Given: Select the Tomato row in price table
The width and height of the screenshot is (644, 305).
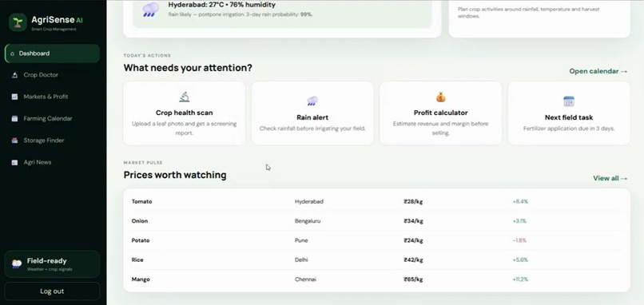Looking at the screenshot, I should click(376, 201).
